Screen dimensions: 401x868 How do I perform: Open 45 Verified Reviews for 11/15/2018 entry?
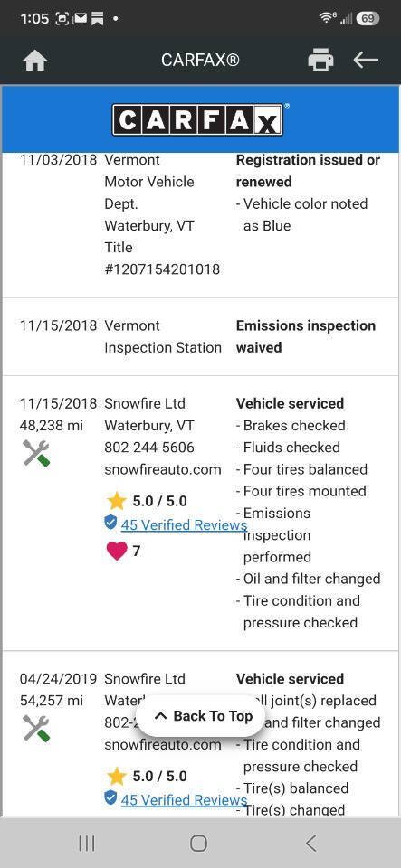[184, 524]
